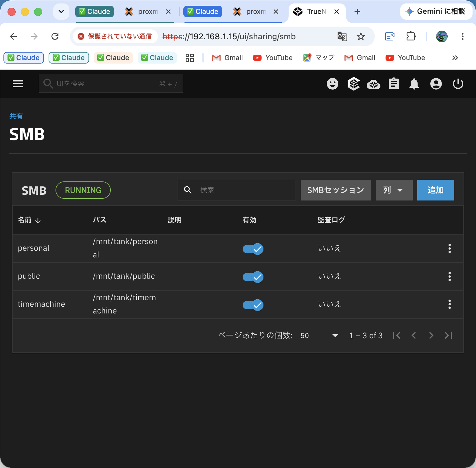Open the actions menu for public share

(450, 276)
